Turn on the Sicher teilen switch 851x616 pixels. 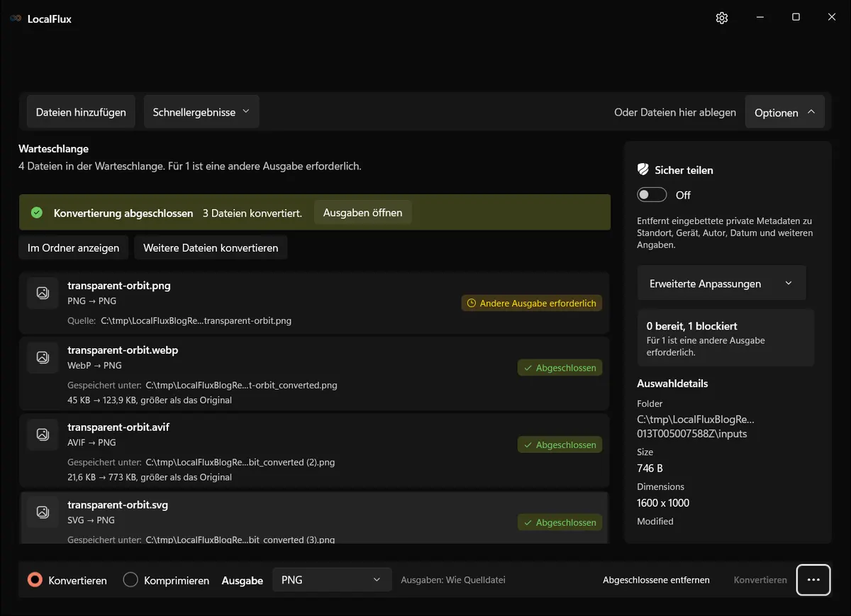[x=652, y=195]
